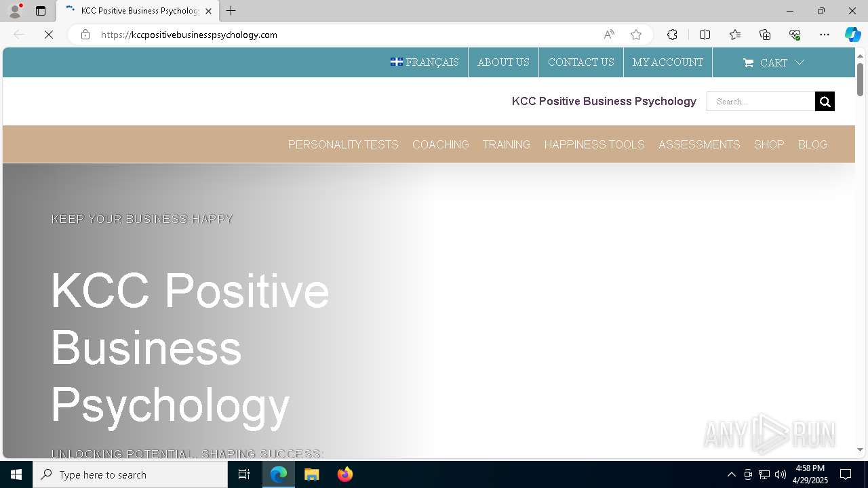The width and height of the screenshot is (868, 488).
Task: Open the Favorites list
Action: pyautogui.click(x=735, y=35)
